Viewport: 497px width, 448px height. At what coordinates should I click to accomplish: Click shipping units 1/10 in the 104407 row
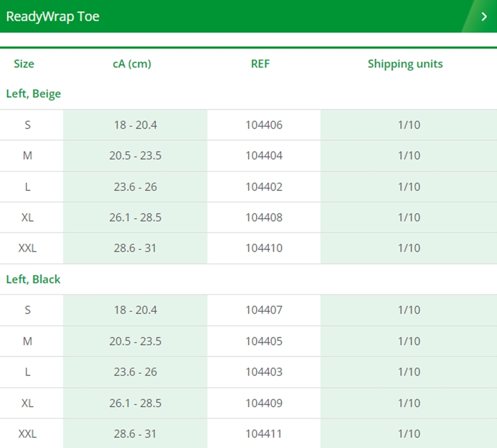(409, 310)
